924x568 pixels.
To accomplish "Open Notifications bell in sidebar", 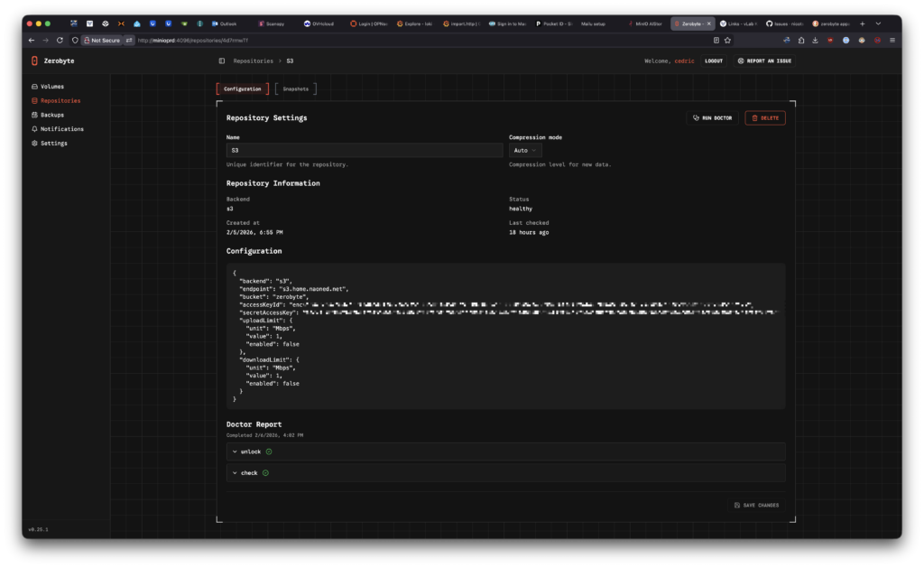I will pos(34,129).
